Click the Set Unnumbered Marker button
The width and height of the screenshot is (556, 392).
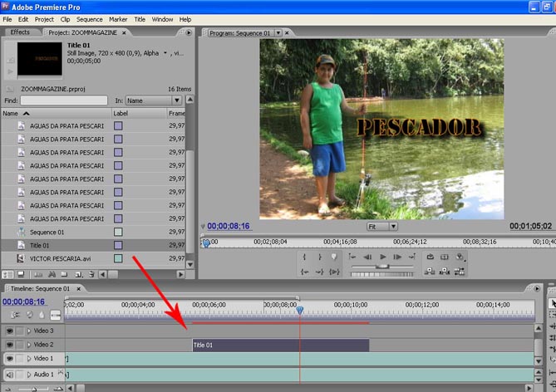coord(334,257)
